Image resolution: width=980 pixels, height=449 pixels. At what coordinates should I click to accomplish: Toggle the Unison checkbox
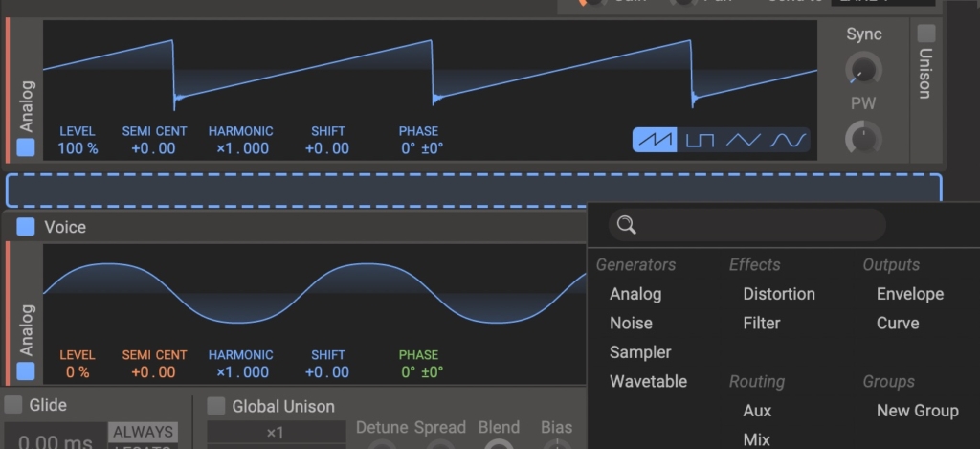coord(925,34)
